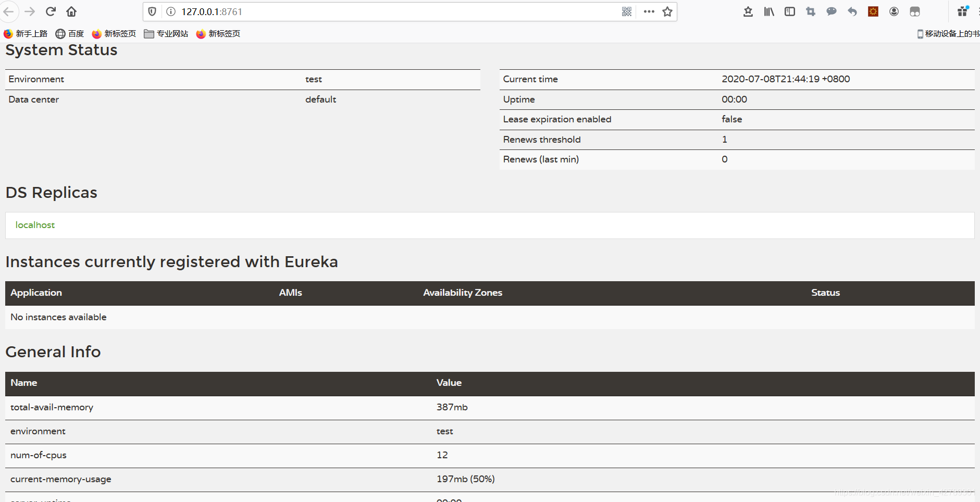Viewport: 980px width, 502px height.
Task: Open the Firefox account avatar icon
Action: point(894,11)
